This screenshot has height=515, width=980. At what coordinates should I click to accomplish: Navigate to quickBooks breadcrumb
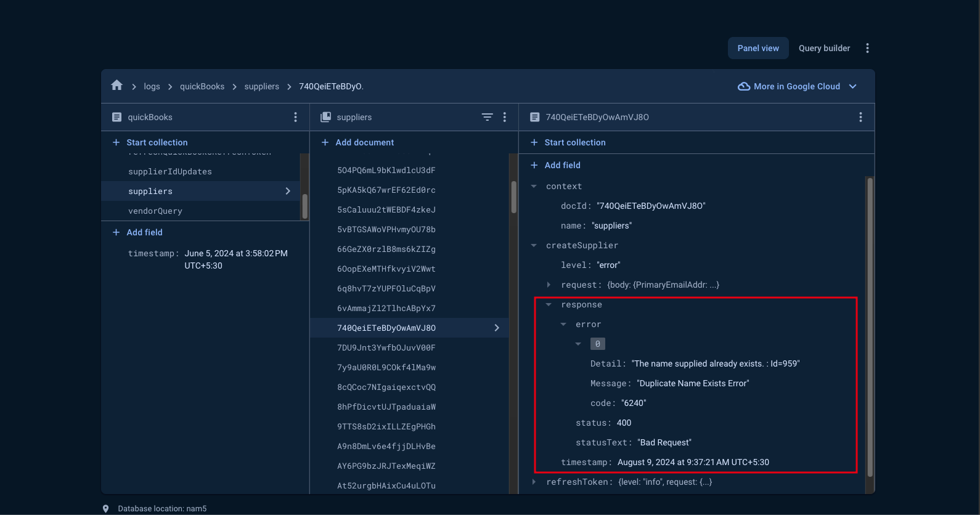click(x=202, y=86)
